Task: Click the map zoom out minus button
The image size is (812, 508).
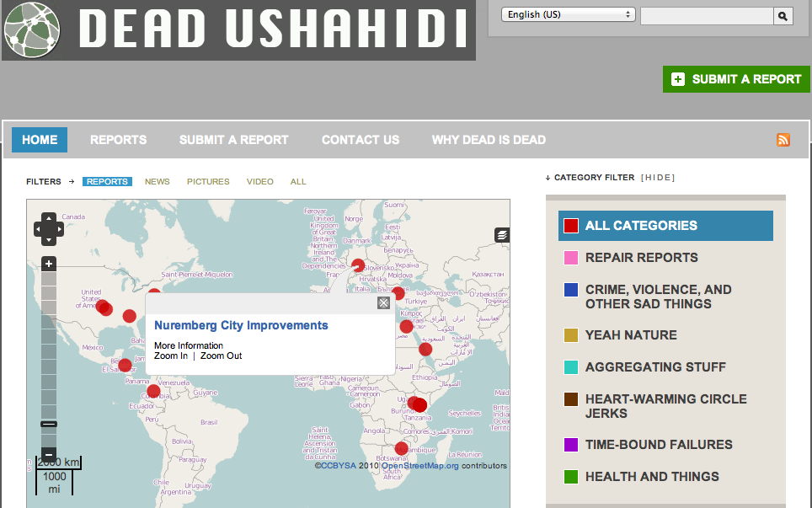Action: (49, 453)
